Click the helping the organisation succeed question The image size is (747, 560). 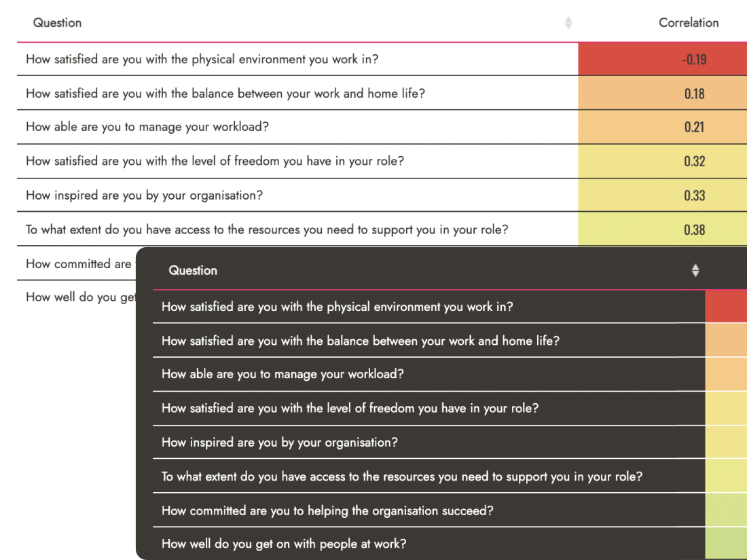coord(327,510)
